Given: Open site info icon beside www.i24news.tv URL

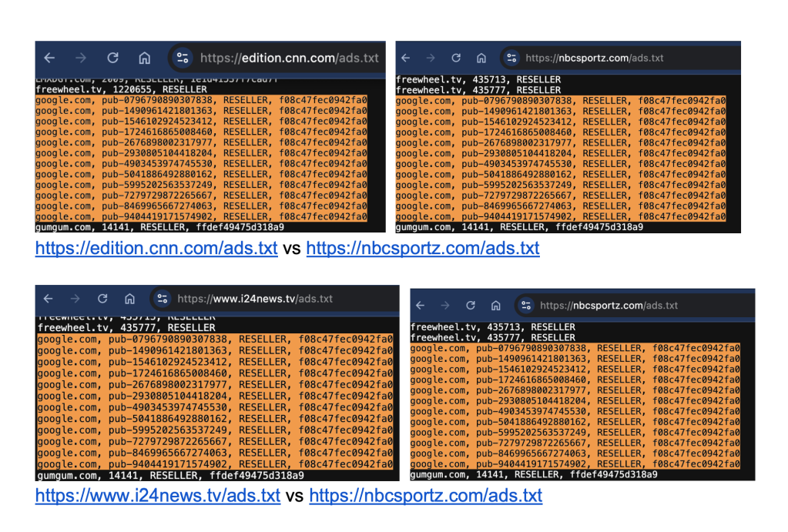Looking at the screenshot, I should (x=162, y=299).
